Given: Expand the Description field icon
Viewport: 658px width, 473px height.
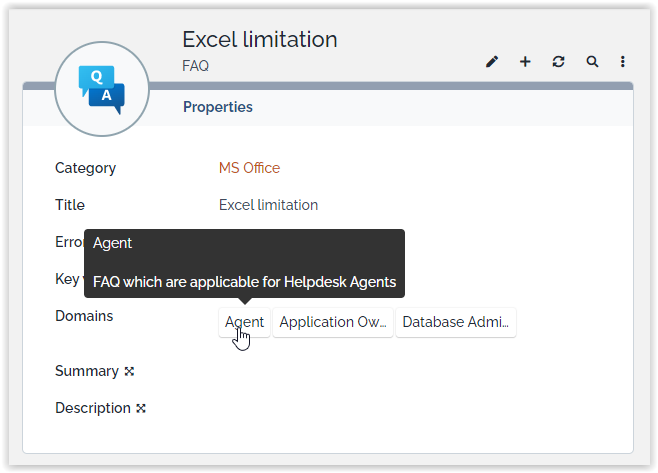Looking at the screenshot, I should [141, 408].
